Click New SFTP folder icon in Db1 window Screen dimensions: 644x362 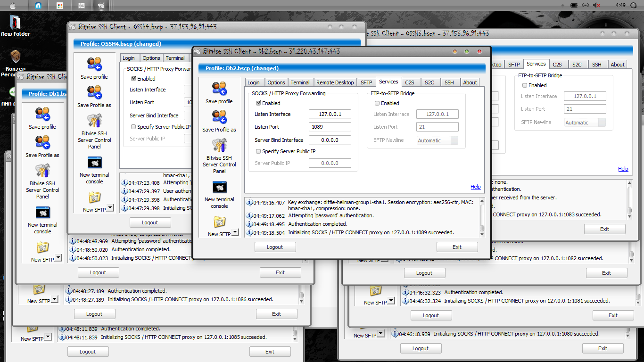[42, 247]
